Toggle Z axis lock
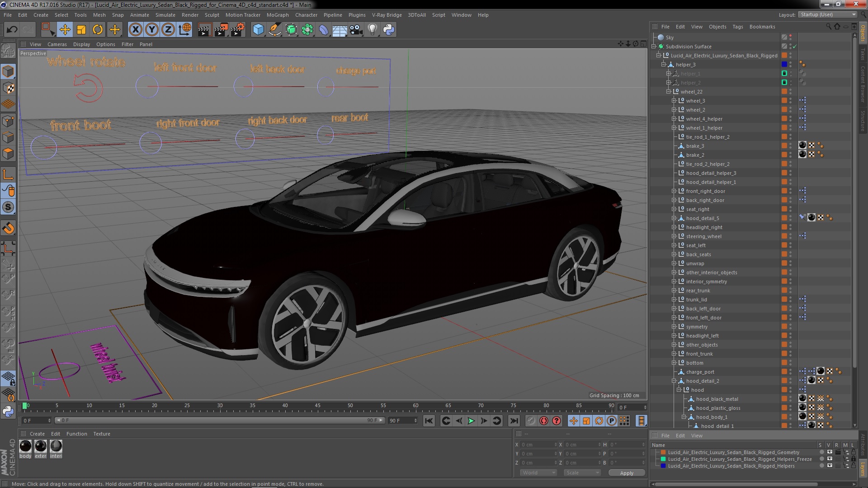 click(x=168, y=30)
